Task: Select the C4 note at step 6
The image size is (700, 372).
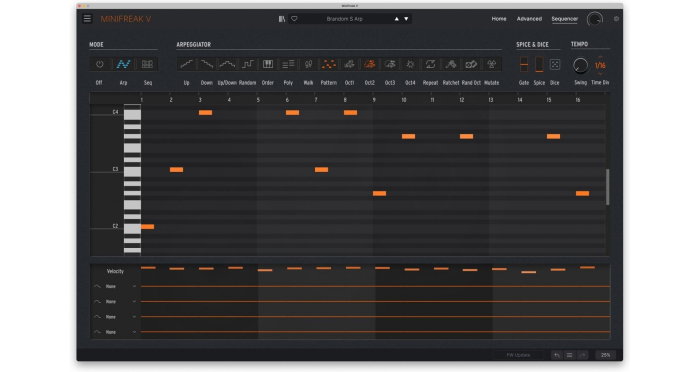Action: point(292,113)
